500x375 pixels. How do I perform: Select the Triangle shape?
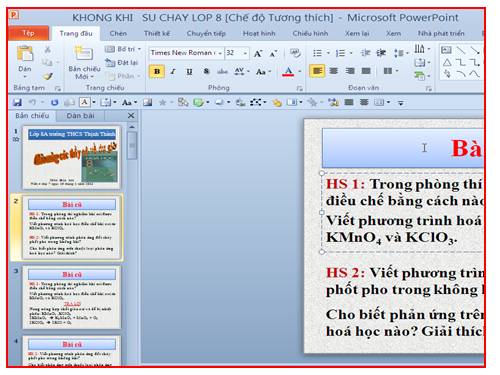(447, 62)
